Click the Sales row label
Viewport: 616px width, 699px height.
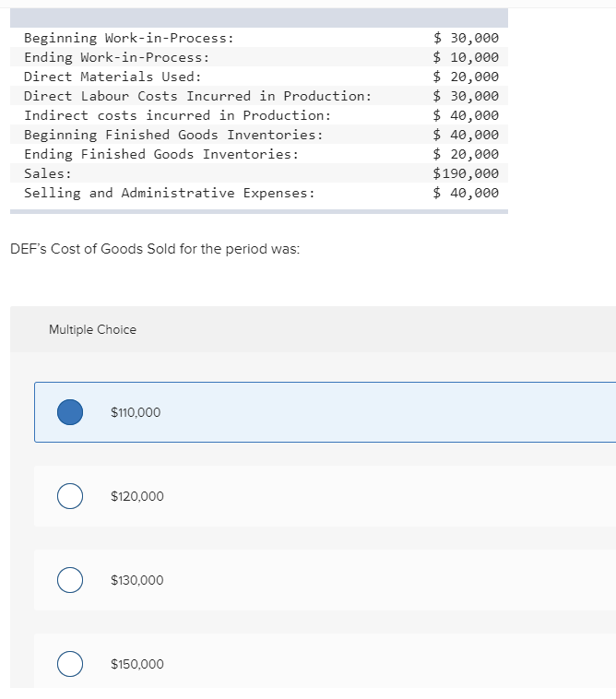[48, 173]
